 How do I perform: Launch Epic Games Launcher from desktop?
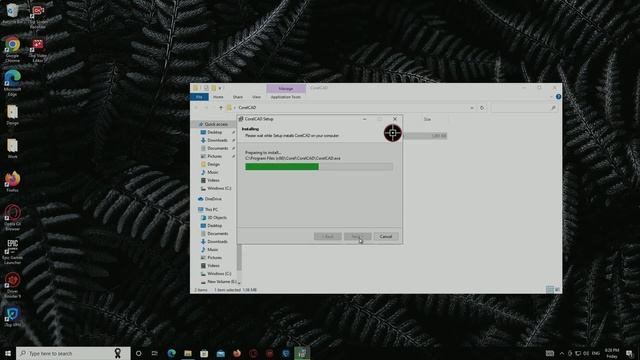[12, 251]
